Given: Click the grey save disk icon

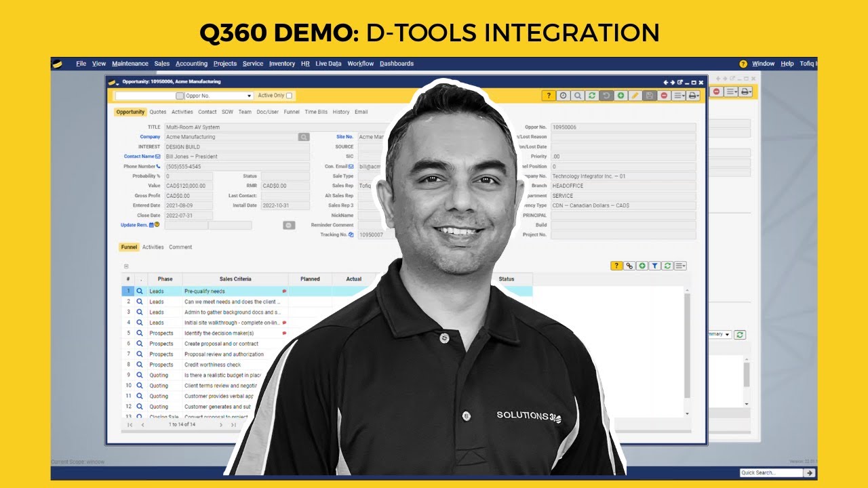Looking at the screenshot, I should 650,96.
